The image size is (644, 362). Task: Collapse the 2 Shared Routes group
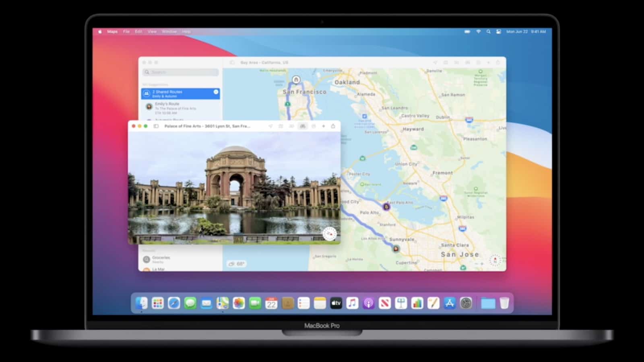coord(216,92)
